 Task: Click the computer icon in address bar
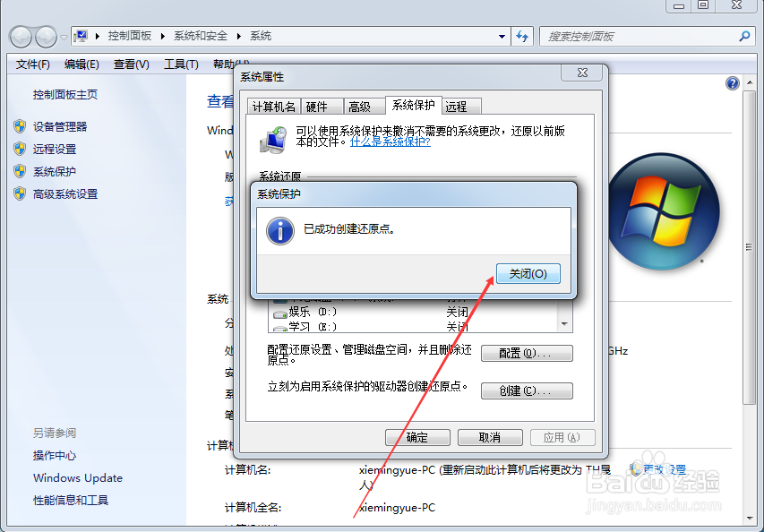click(81, 36)
